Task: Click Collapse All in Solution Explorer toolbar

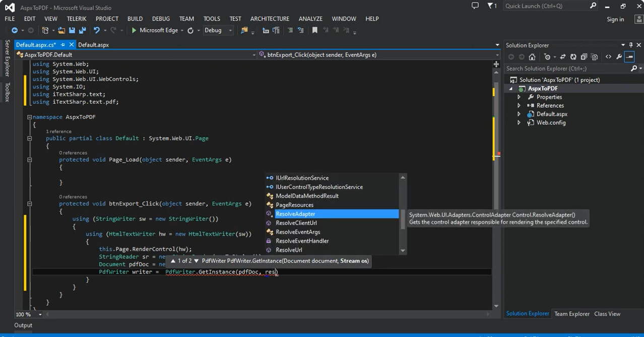Action: [x=584, y=57]
